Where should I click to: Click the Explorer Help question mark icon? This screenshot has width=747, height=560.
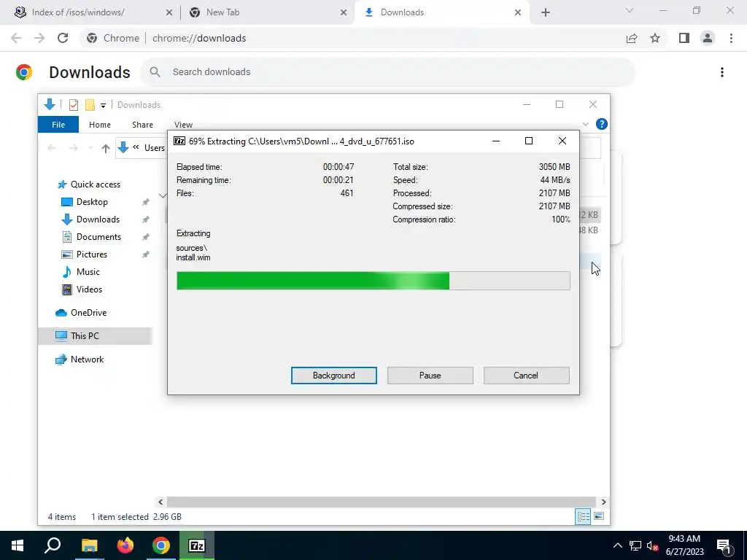(602, 124)
